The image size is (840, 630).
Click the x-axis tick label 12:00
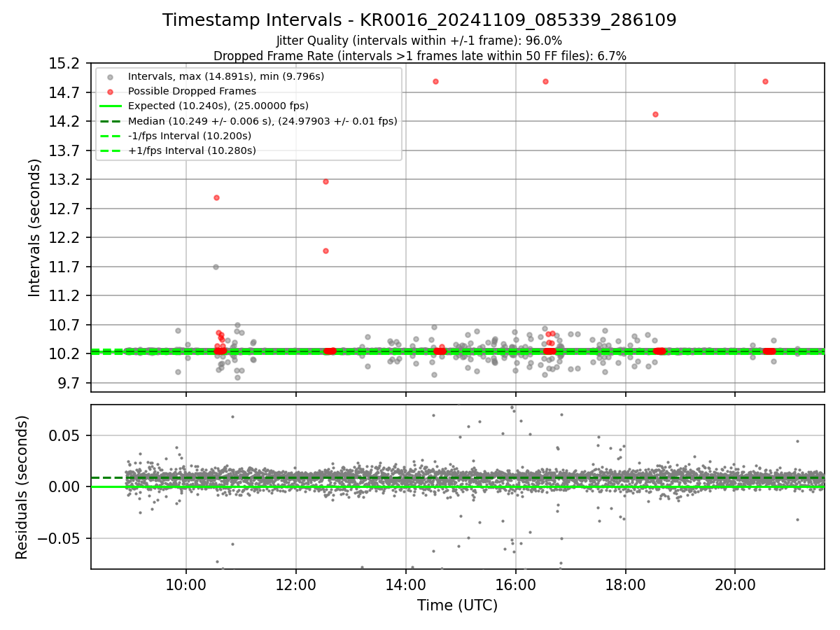pyautogui.click(x=296, y=585)
